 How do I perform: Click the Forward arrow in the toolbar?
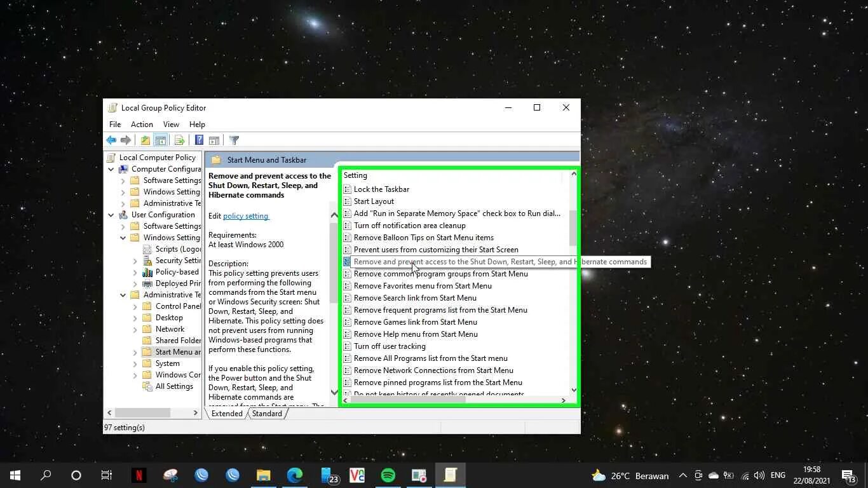[126, 140]
